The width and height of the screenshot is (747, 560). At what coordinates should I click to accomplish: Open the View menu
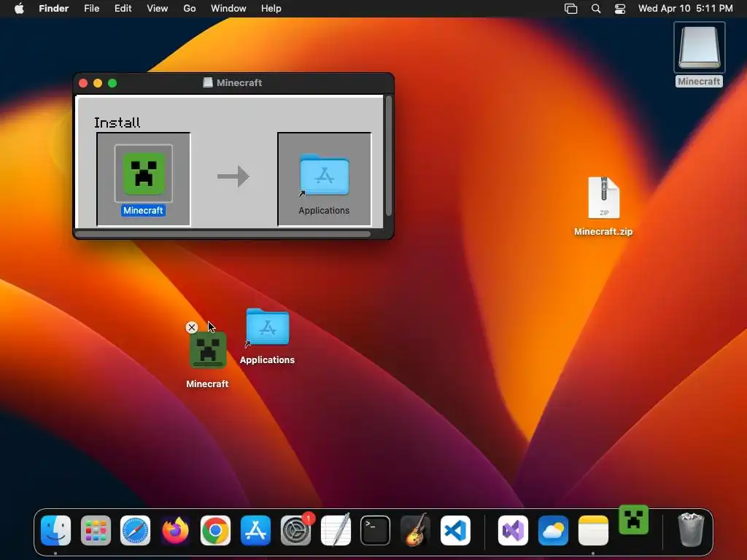click(158, 9)
